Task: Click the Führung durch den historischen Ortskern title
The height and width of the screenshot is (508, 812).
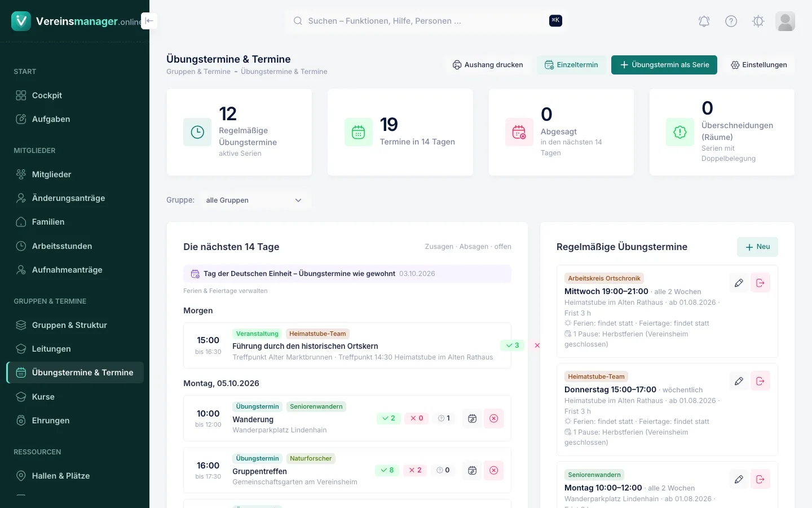Action: pos(305,346)
